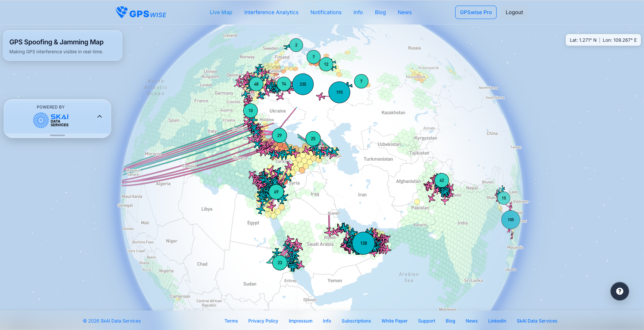Open the Info menu item in header
644x330 pixels.
point(358,12)
